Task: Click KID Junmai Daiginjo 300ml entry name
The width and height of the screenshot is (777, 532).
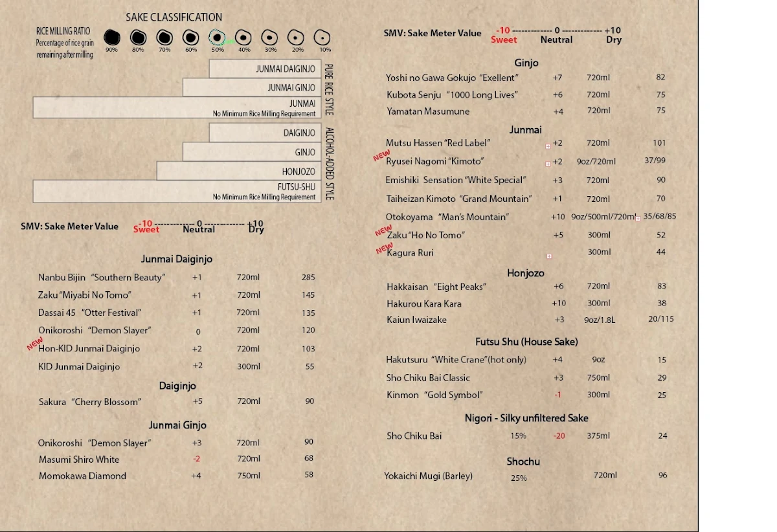Action: tap(79, 366)
